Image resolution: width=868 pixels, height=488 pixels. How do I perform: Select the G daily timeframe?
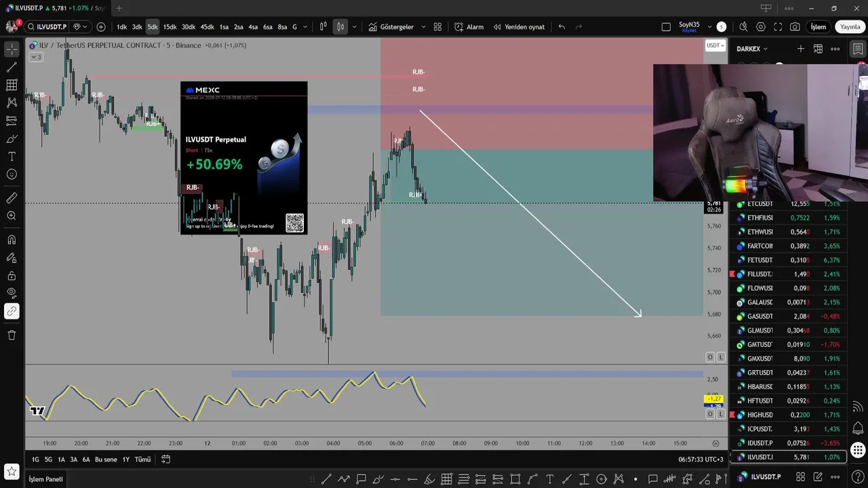294,27
